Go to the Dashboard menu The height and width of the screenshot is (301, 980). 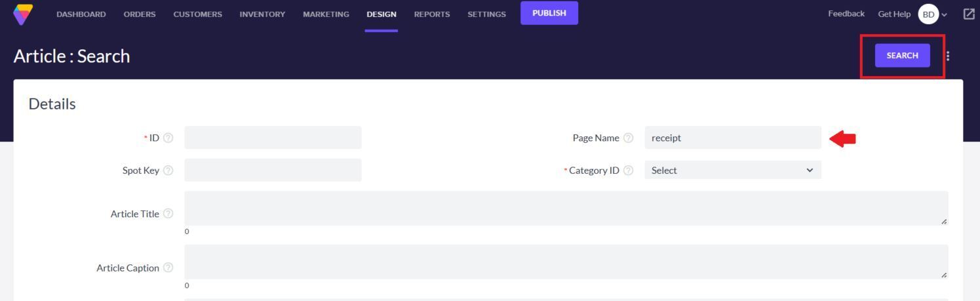pos(81,14)
